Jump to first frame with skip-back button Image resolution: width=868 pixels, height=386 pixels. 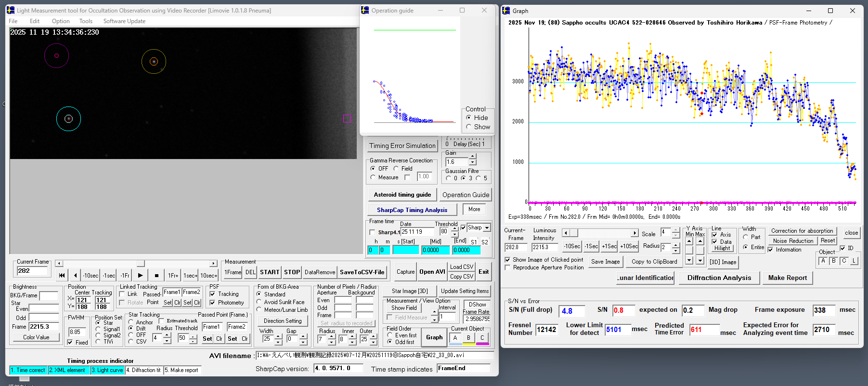pos(62,275)
